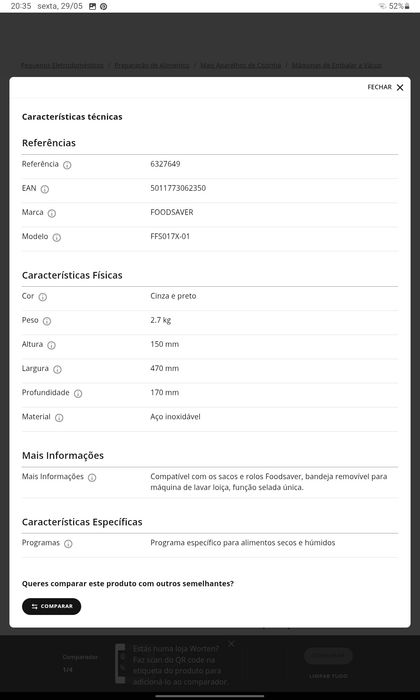Screen dimensions: 420x700
Task: Show info for Largura
Action: (57, 369)
